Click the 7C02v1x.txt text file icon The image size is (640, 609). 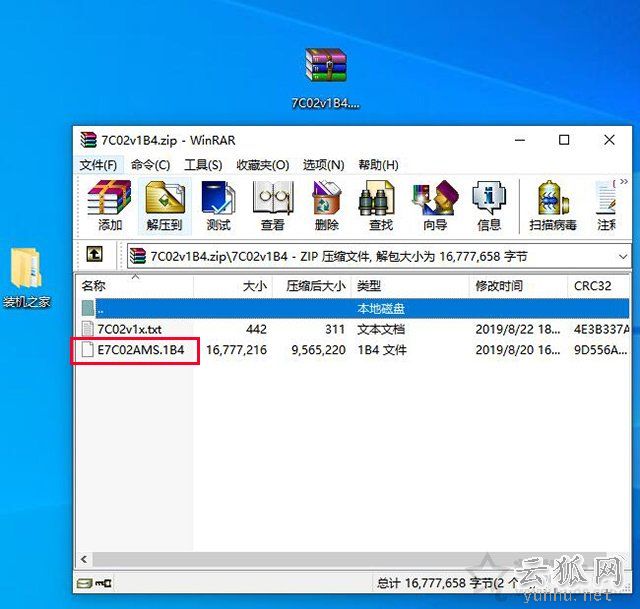pyautogui.click(x=87, y=329)
